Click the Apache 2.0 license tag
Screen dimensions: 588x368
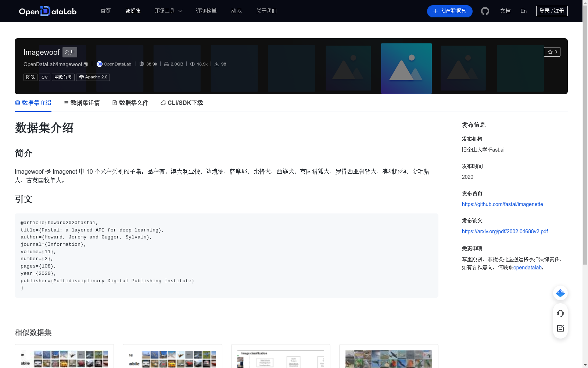point(93,77)
